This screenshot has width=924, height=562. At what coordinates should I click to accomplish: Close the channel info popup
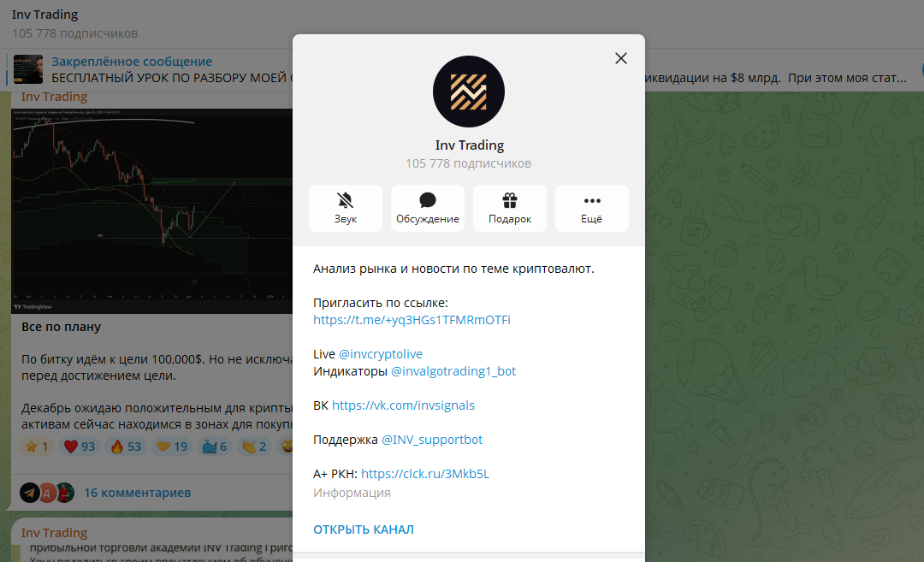pyautogui.click(x=621, y=58)
